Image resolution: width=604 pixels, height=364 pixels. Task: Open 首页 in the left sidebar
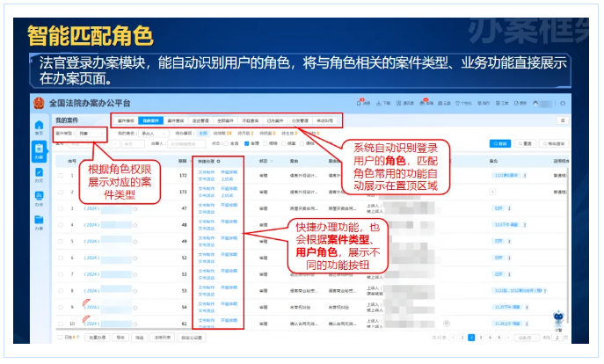(x=38, y=129)
